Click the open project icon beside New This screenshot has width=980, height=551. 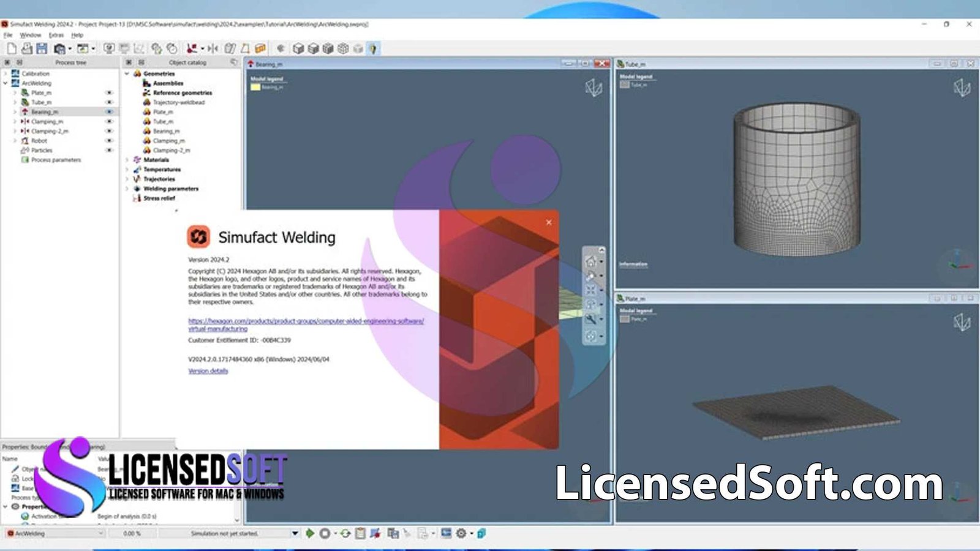pos(26,48)
